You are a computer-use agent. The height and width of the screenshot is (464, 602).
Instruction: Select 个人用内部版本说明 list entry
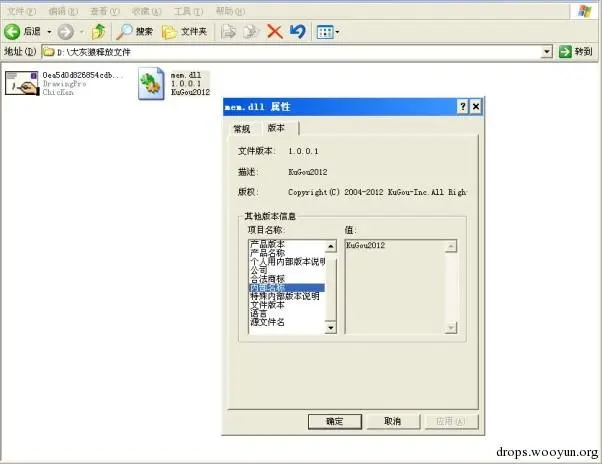coord(288,262)
